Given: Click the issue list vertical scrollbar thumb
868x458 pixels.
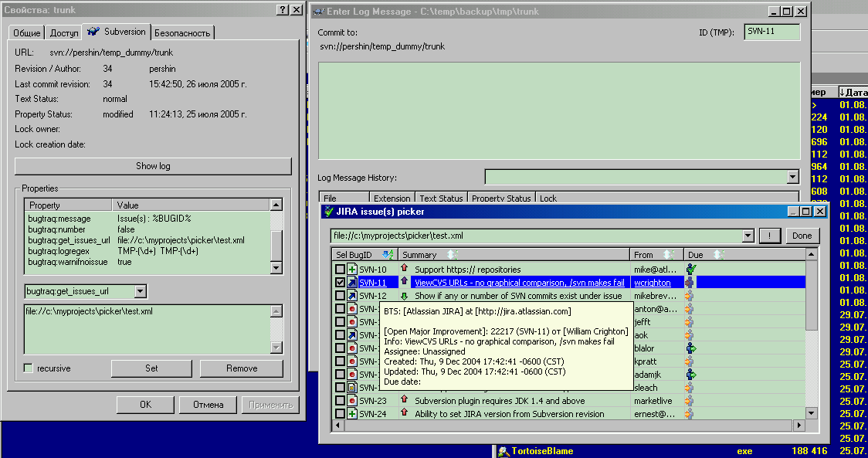Looking at the screenshot, I should pos(811,295).
